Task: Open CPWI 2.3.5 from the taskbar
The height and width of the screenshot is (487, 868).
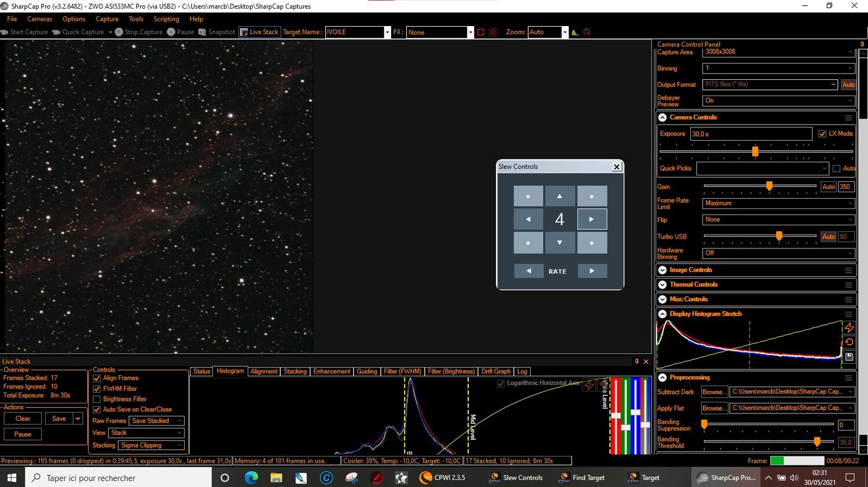Action: (x=443, y=478)
